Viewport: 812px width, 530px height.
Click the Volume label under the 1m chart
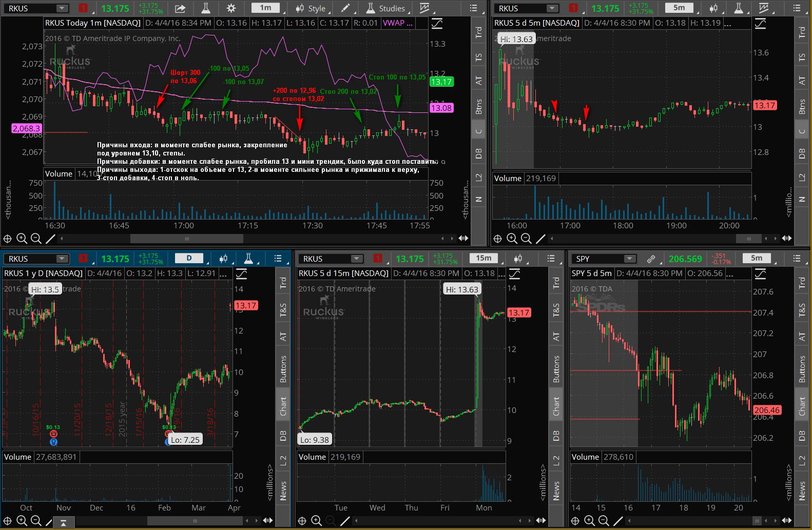click(x=59, y=174)
